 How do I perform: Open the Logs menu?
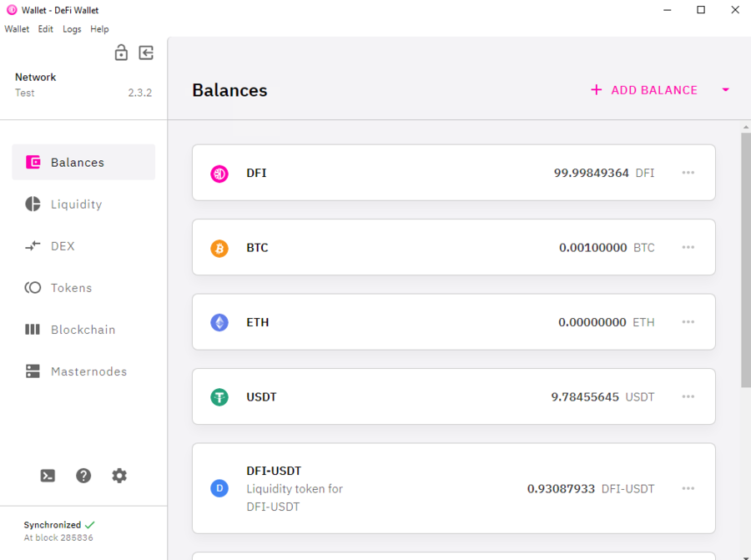[72, 28]
